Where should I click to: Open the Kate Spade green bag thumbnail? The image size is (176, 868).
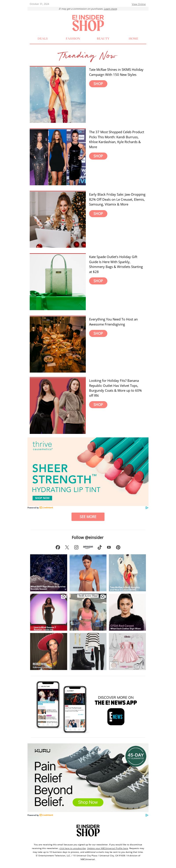tap(58, 282)
